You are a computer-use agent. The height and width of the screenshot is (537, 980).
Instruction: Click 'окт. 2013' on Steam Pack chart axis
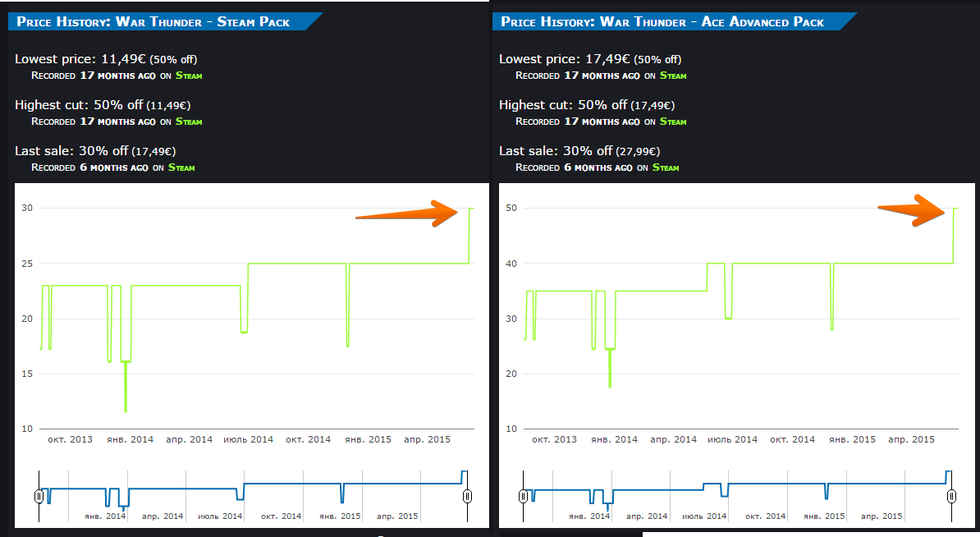[70, 439]
